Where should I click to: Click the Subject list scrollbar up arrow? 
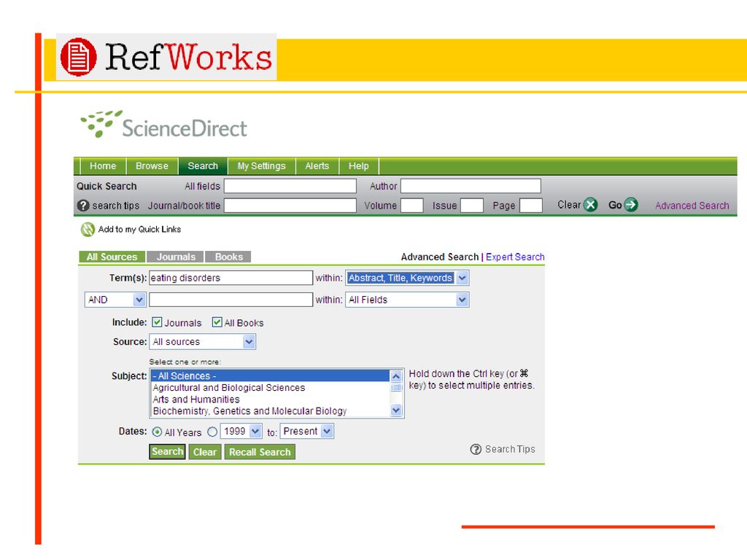click(x=396, y=376)
